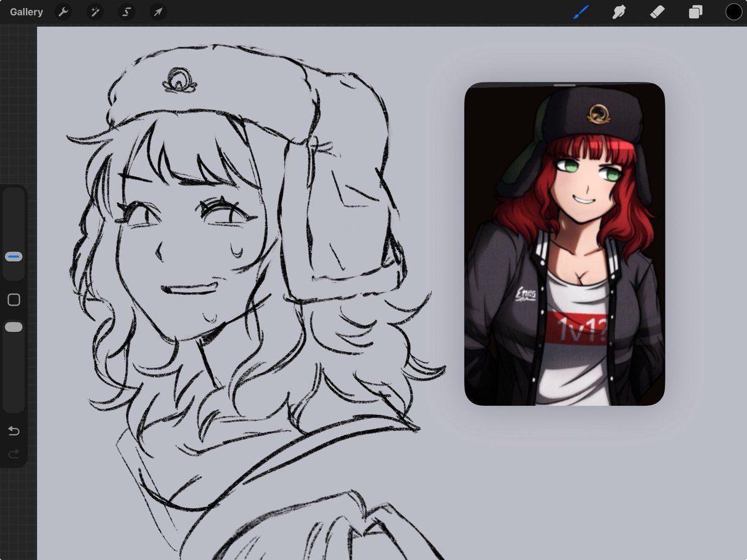Open the Actions menu with the wrench icon

(x=63, y=11)
